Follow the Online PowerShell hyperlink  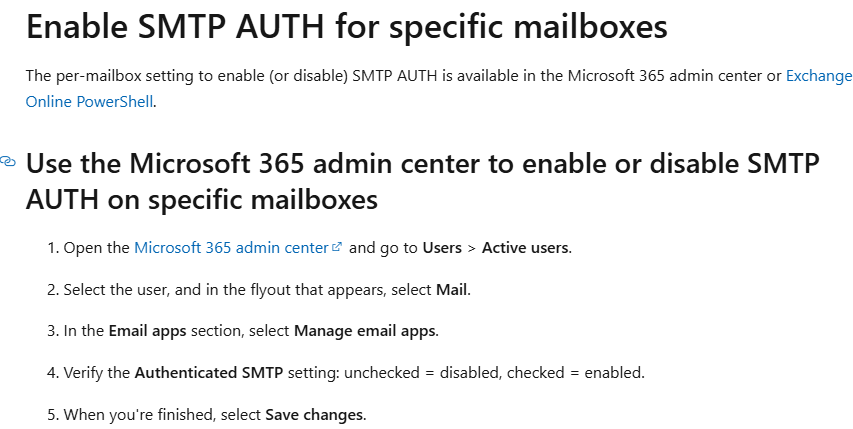(89, 102)
